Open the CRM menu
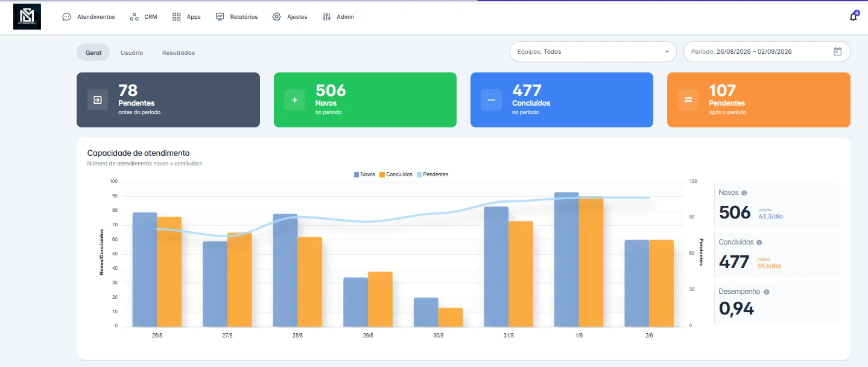 [144, 17]
